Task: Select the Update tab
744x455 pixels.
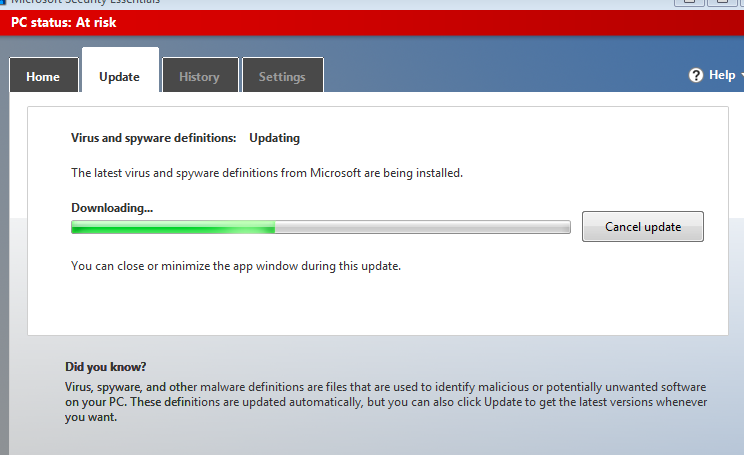Action: [120, 70]
